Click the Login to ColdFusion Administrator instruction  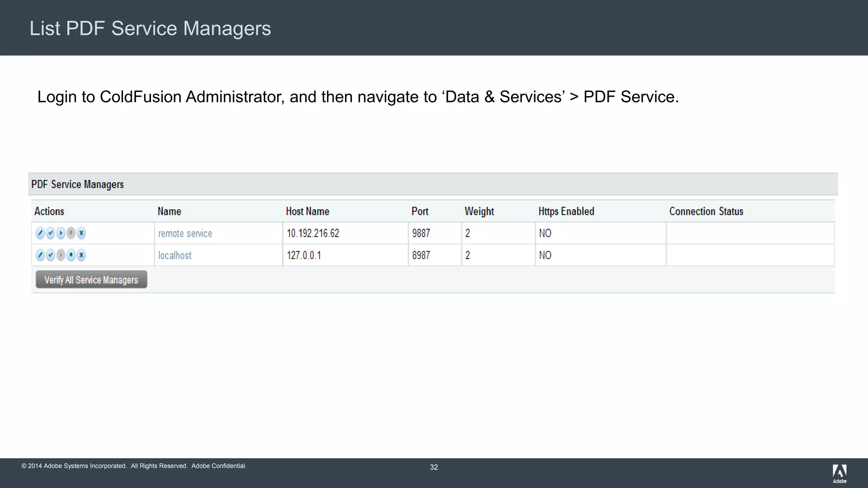(358, 97)
